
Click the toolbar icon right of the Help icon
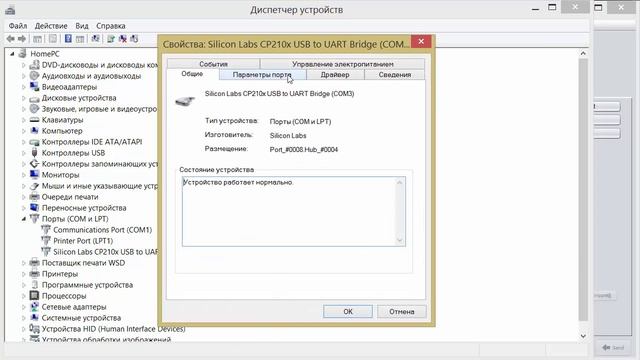pyautogui.click(x=80, y=39)
